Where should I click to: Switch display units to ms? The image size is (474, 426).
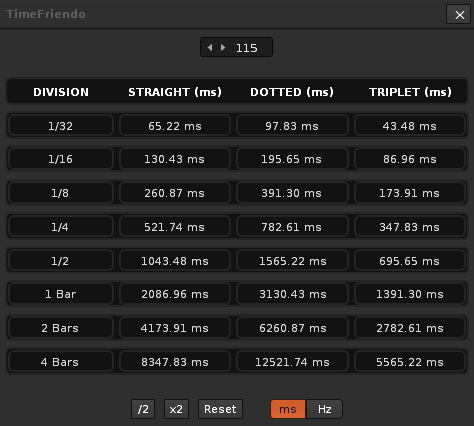tap(288, 409)
